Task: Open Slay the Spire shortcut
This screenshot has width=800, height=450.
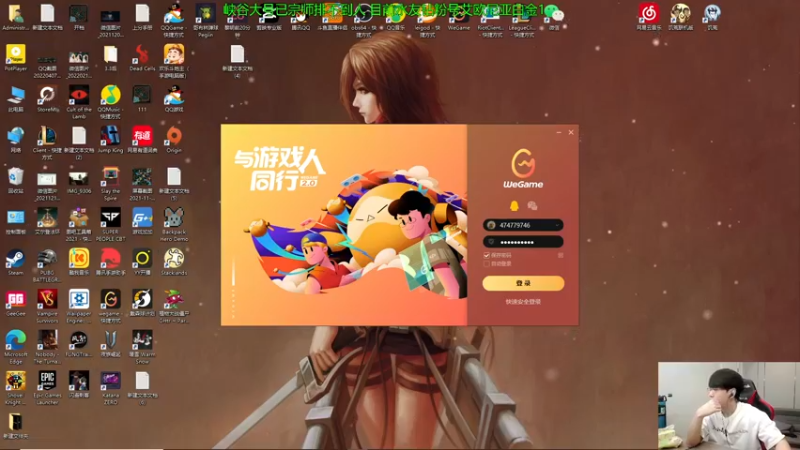Action: point(110,184)
